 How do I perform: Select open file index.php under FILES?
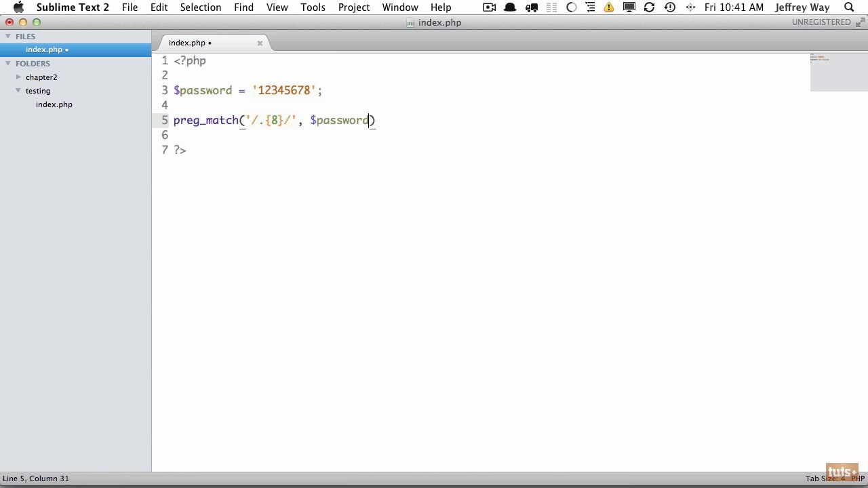[x=75, y=49]
